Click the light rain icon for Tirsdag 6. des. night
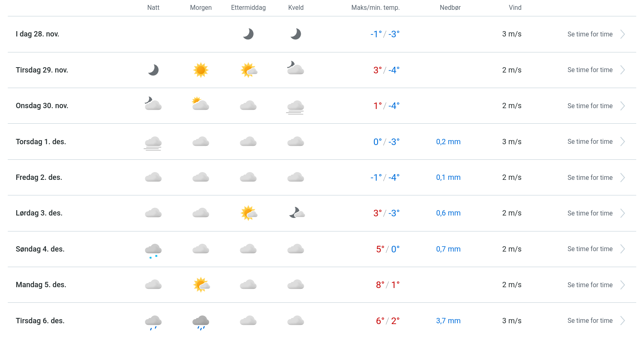The width and height of the screenshot is (644, 338). tap(153, 322)
